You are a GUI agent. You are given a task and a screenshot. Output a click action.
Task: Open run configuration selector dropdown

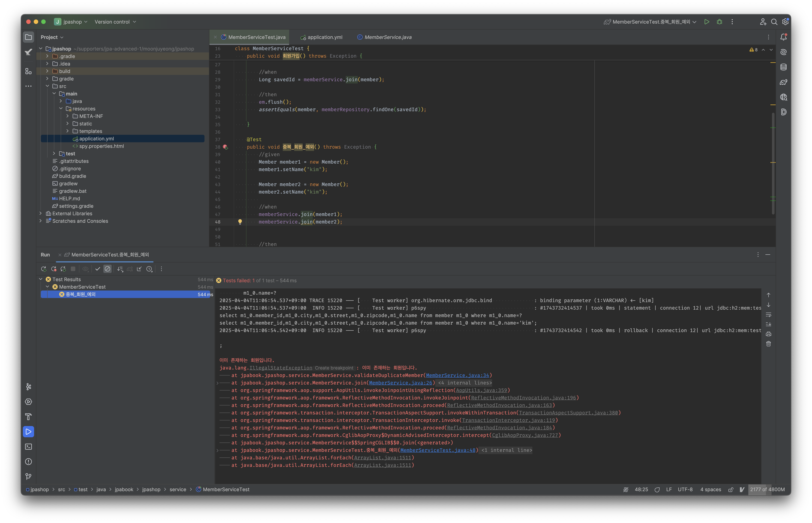650,22
